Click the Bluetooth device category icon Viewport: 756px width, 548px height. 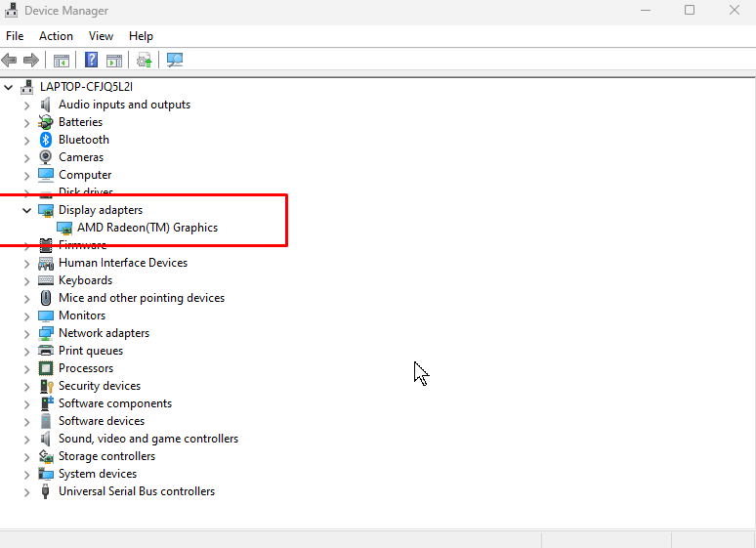click(x=46, y=140)
